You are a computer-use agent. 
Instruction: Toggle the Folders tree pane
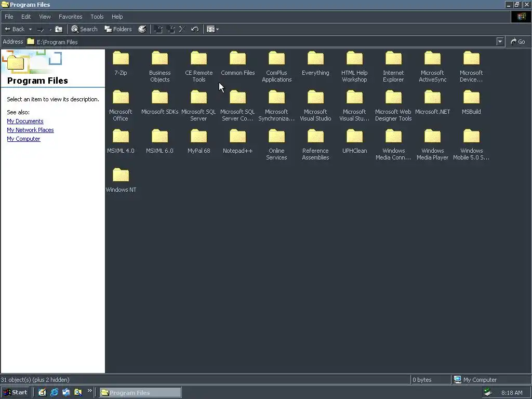point(118,29)
